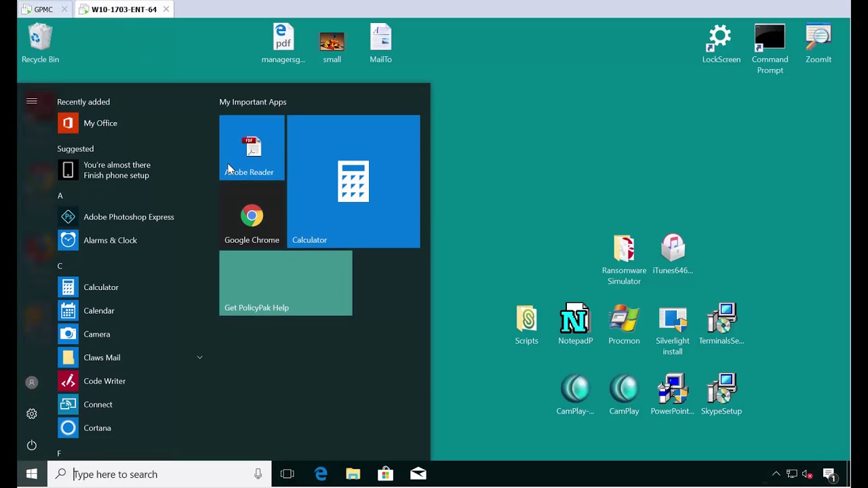The width and height of the screenshot is (868, 488).
Task: Select the CamPlay desktop icon
Action: click(x=624, y=394)
